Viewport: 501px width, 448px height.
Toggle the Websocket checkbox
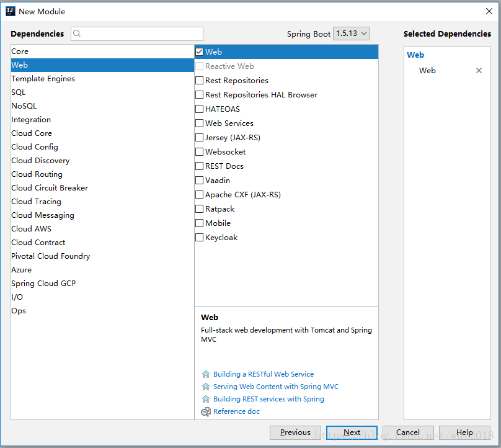200,151
